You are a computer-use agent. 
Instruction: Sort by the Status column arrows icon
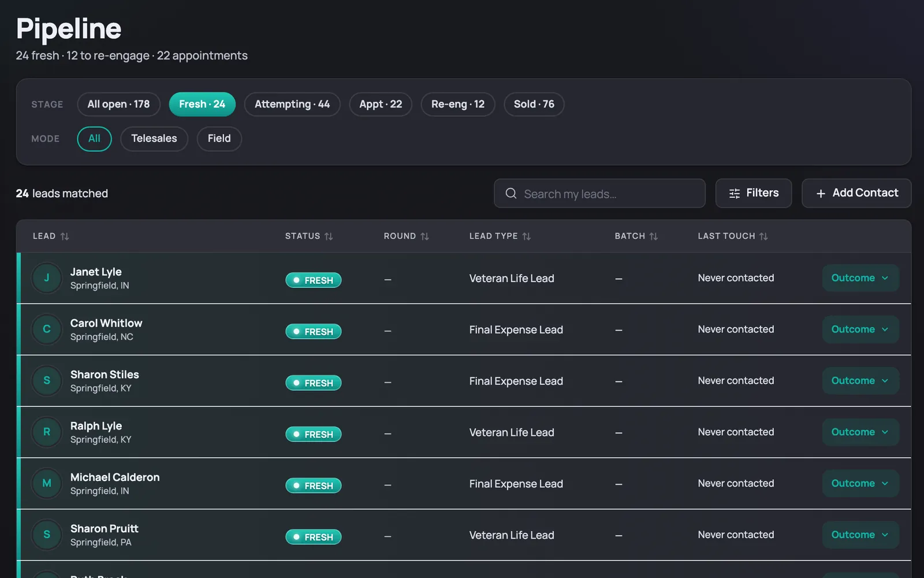[329, 236]
